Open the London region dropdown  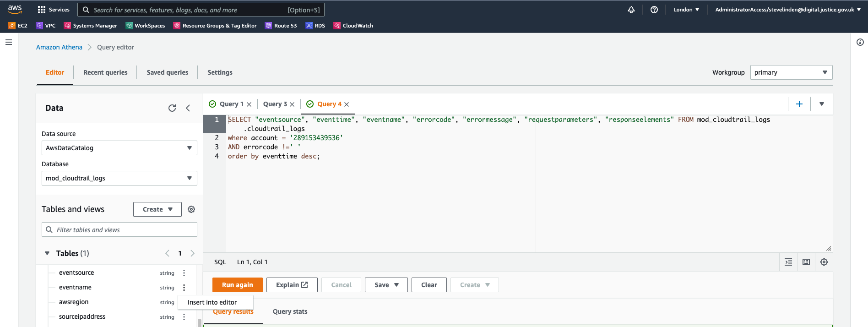(x=686, y=10)
